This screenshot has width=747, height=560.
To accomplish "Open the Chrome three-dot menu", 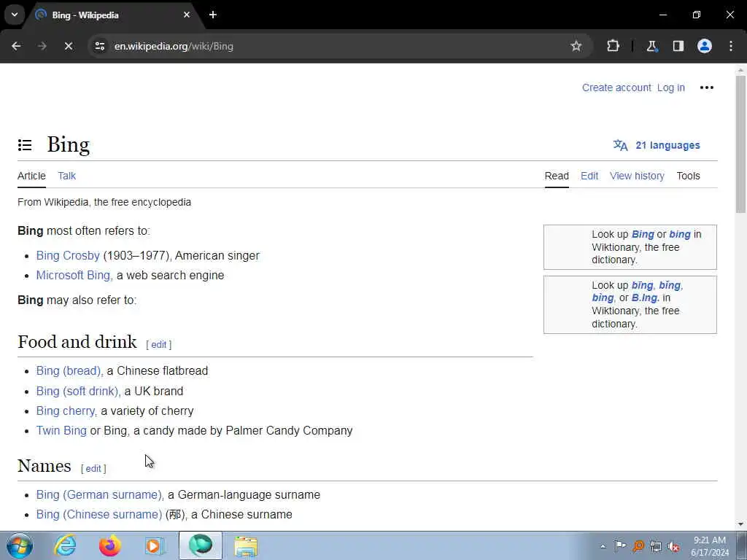I will 731,46.
